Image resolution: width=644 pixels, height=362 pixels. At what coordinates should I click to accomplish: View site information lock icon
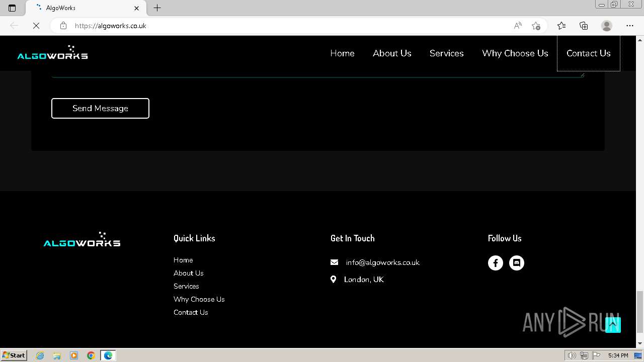coord(63,26)
